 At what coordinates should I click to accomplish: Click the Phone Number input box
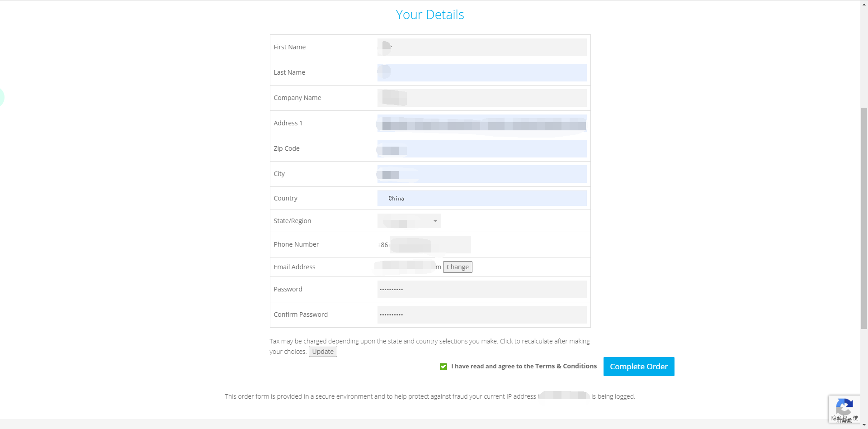430,244
